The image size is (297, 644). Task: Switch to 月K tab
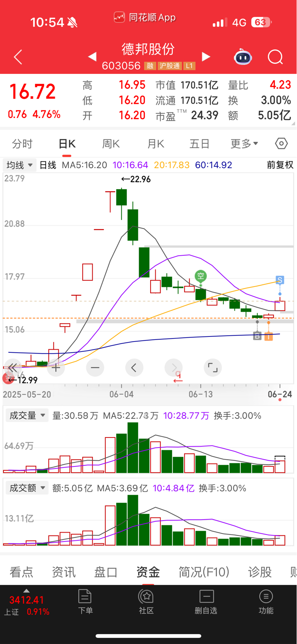coord(156,144)
